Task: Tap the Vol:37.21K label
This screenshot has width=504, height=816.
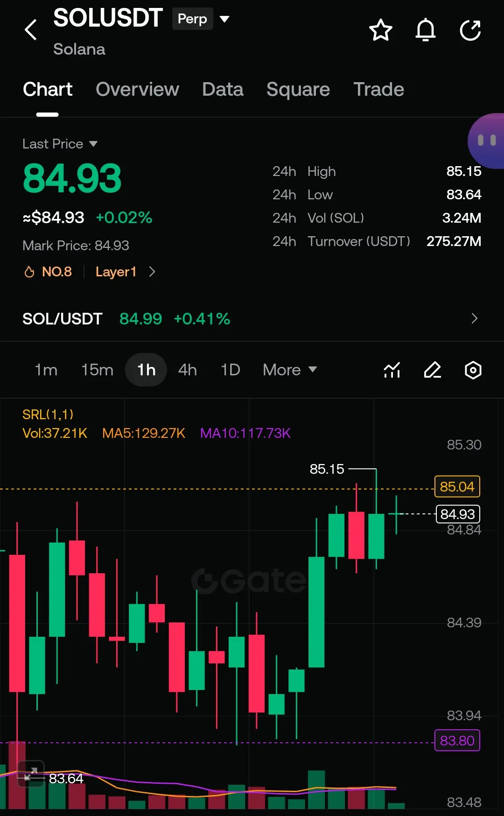Action: 55,433
